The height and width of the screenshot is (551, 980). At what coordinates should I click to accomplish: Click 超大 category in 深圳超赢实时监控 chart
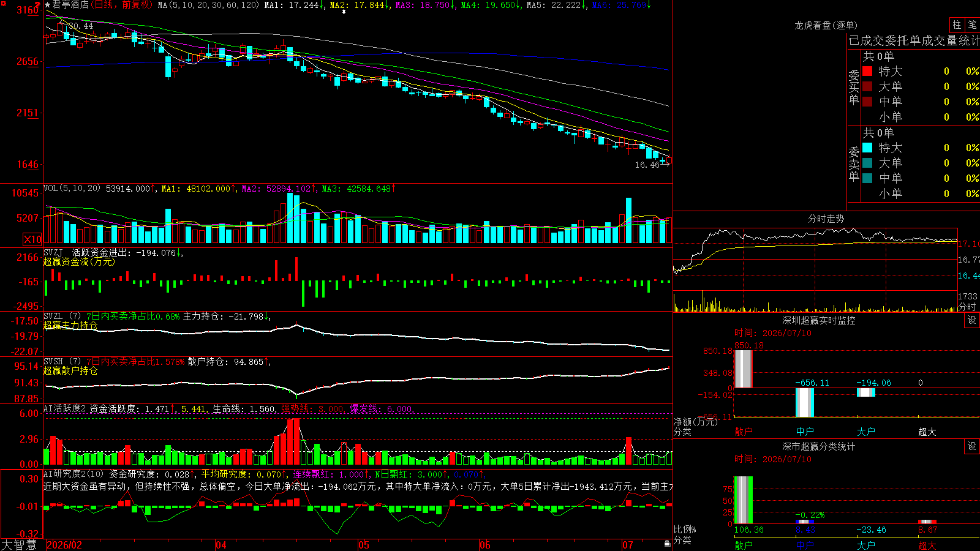(927, 432)
